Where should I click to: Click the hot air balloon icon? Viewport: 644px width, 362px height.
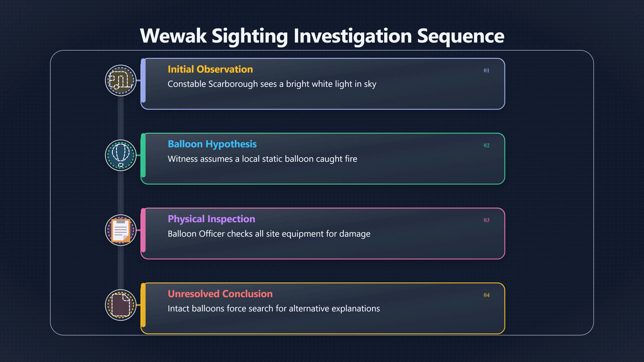(x=121, y=155)
